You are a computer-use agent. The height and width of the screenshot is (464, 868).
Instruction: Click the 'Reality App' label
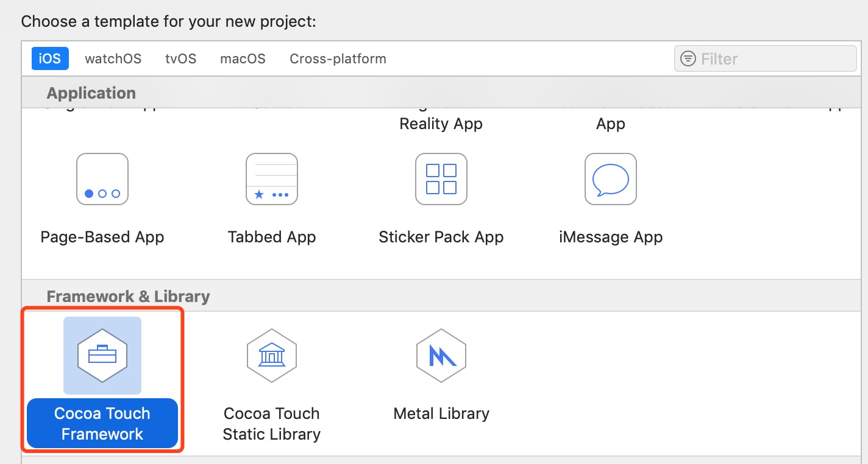[441, 124]
